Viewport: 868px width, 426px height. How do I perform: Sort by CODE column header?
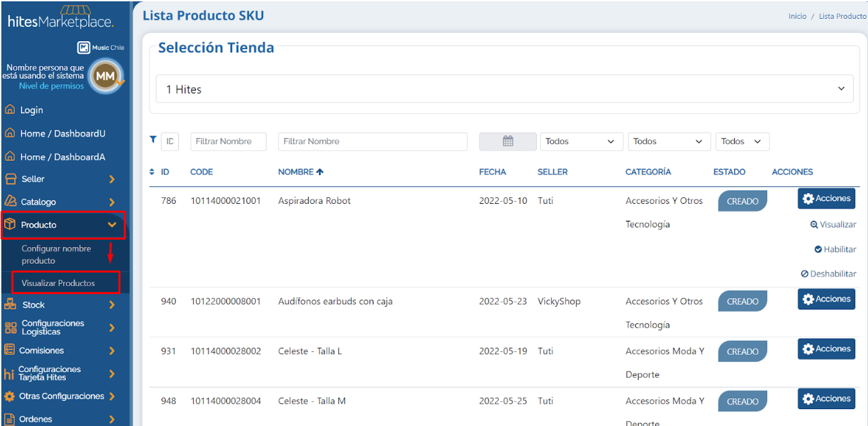[201, 172]
